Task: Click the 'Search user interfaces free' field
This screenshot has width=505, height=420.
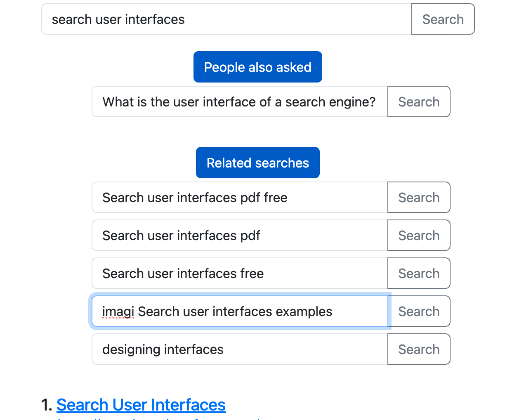Action: point(239,274)
